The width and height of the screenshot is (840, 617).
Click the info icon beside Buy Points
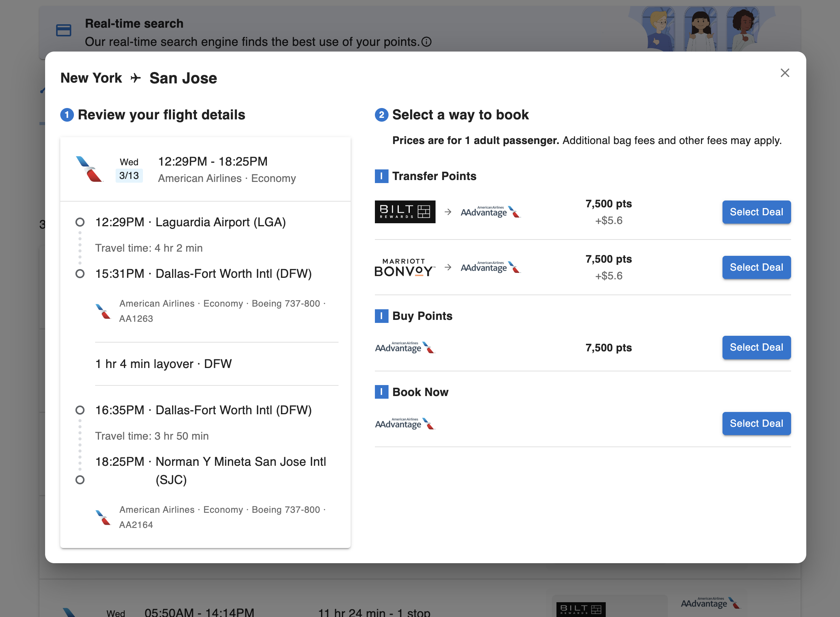[x=381, y=316]
